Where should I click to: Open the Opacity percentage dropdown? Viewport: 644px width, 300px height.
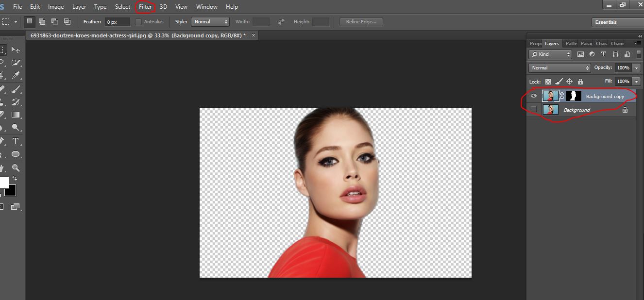click(636, 67)
